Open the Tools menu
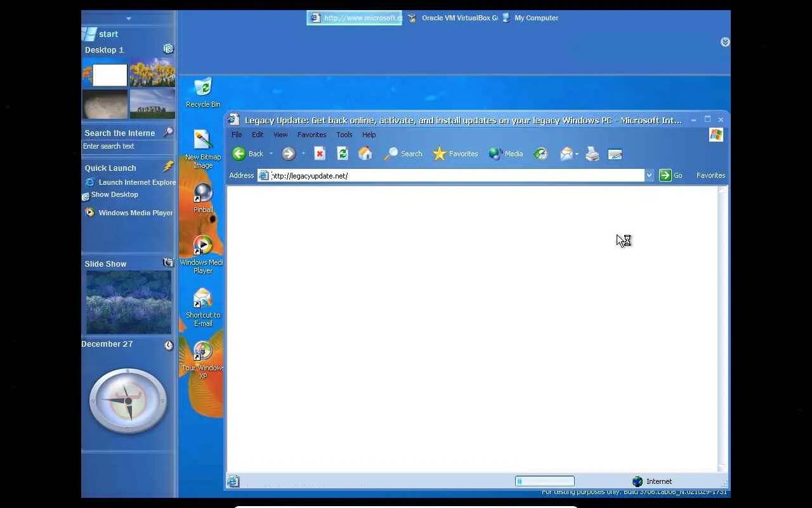Viewport: 812px width, 508px height. 344,135
